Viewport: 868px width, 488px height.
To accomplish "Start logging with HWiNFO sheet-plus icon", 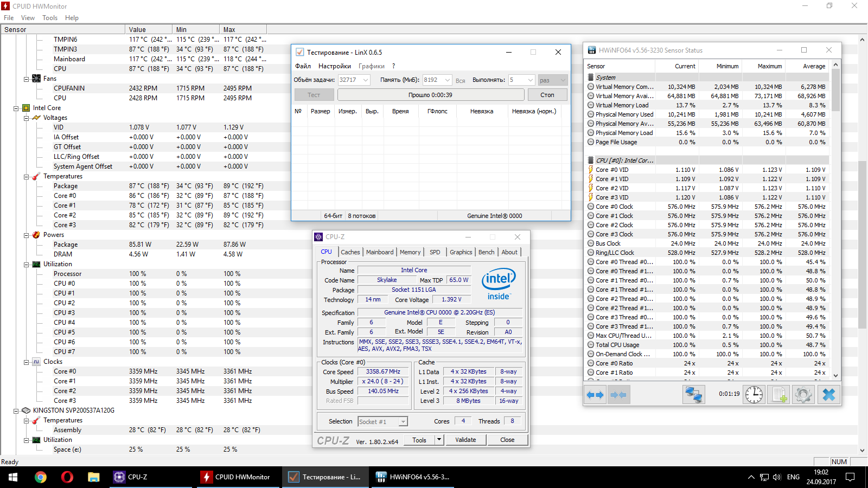I will pyautogui.click(x=779, y=395).
